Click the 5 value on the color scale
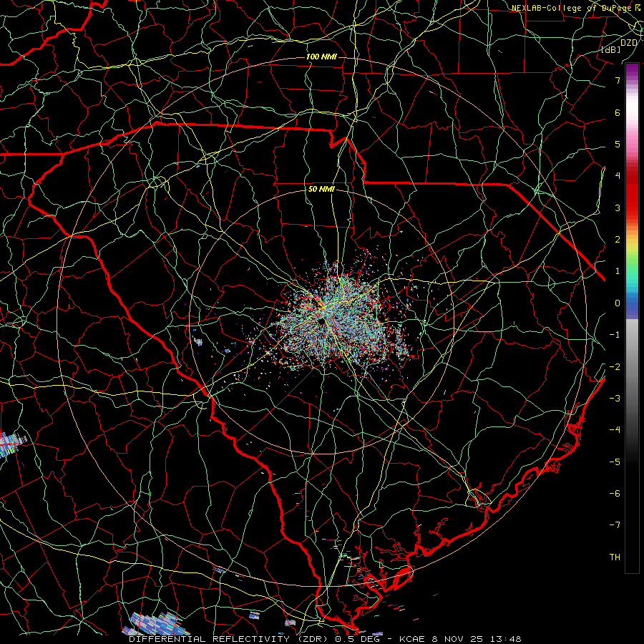Viewport: 644px width, 644px height. pyautogui.click(x=618, y=144)
